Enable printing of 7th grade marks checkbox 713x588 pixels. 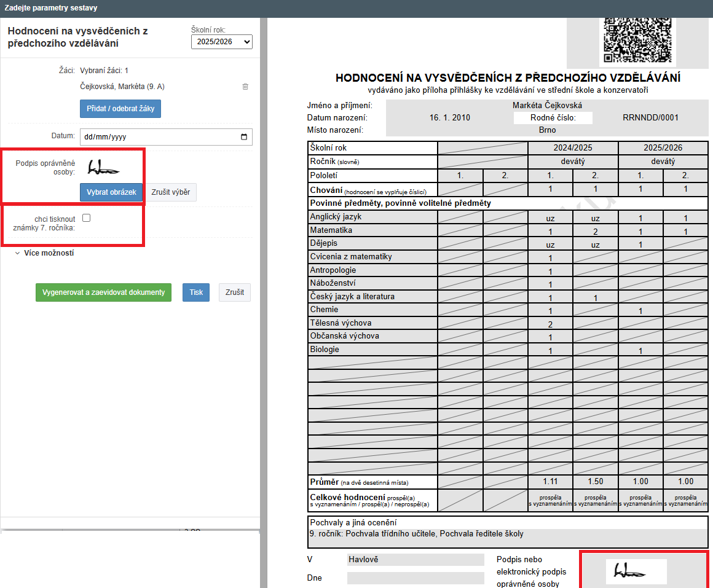[x=87, y=218]
